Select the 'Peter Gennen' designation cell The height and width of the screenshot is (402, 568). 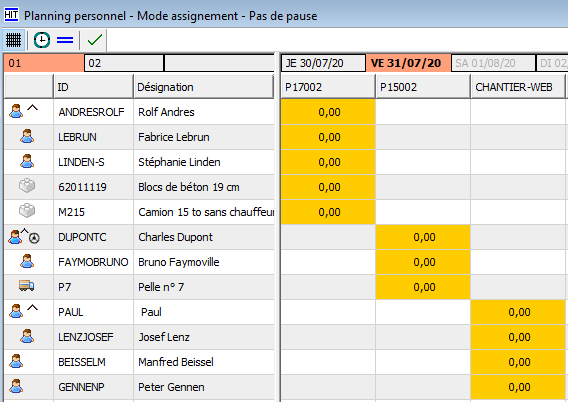tap(204, 387)
